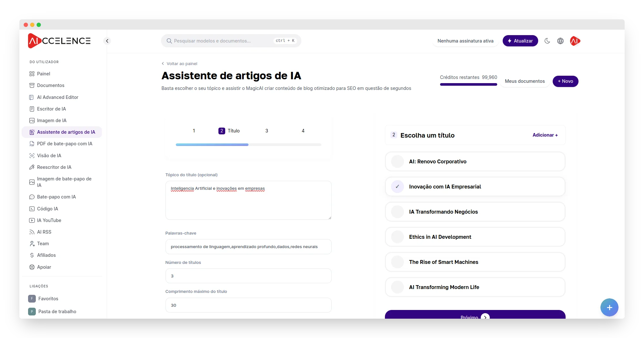
Task: Click the user avatar icon
Action: pos(575,41)
